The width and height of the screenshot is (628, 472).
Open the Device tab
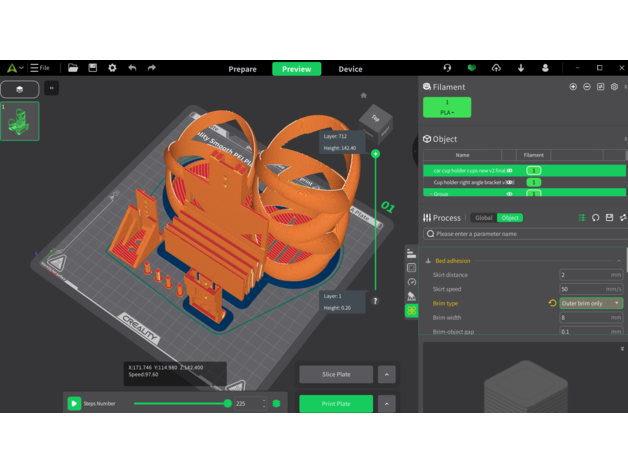[350, 69]
